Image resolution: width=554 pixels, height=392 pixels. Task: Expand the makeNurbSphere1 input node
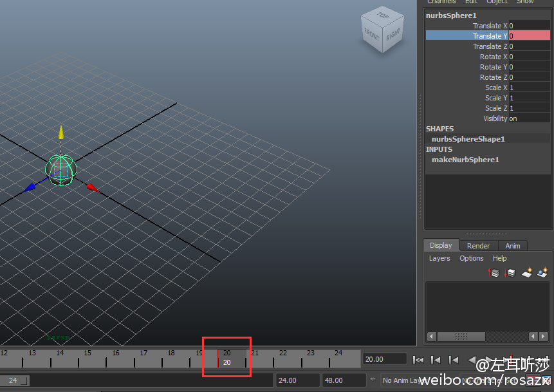465,160
